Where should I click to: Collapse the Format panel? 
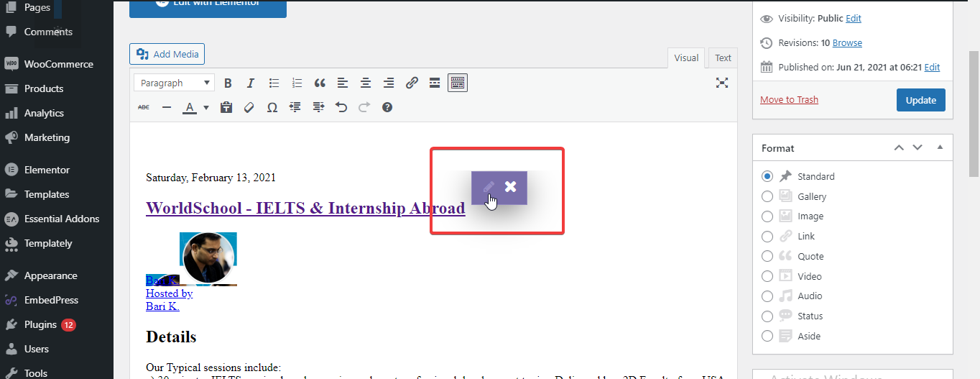click(940, 147)
